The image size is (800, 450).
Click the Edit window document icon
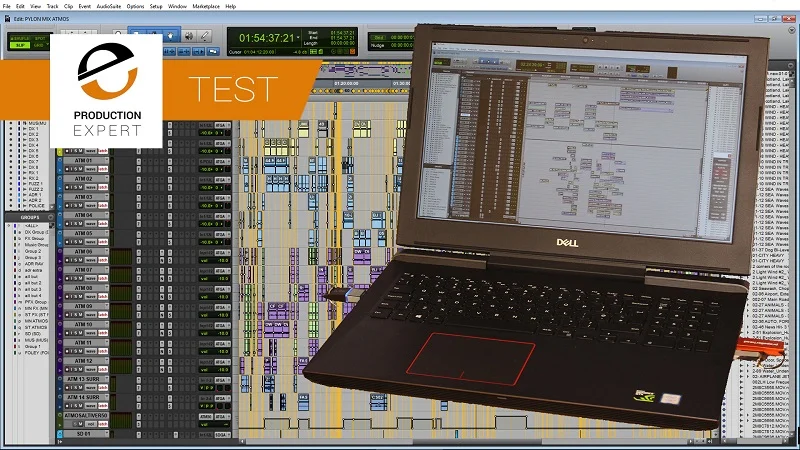(x=7, y=18)
